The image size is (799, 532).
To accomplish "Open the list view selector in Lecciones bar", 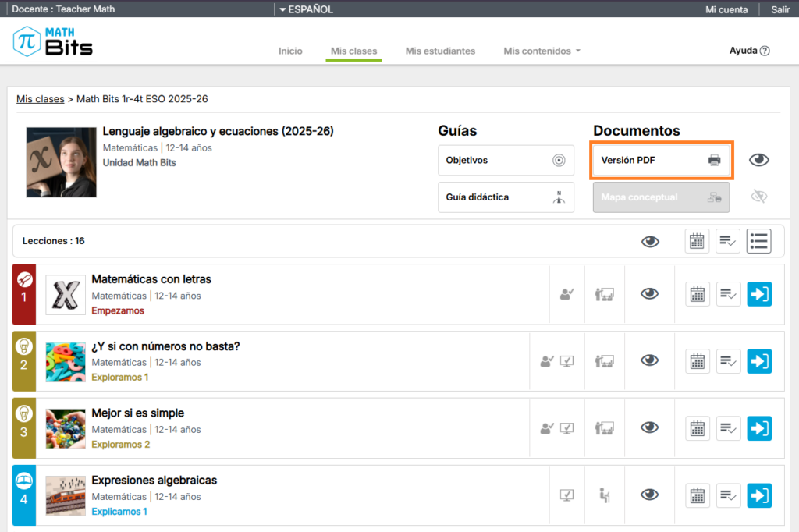I will [758, 241].
